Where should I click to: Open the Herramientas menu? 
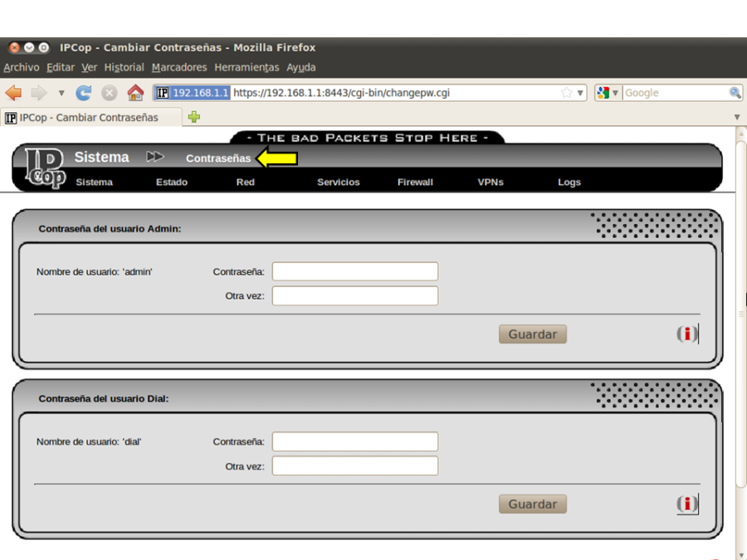tap(247, 67)
